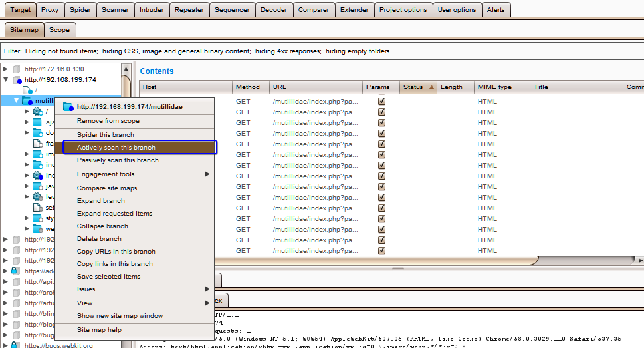Click the host icon beside http://arch

click(17, 293)
